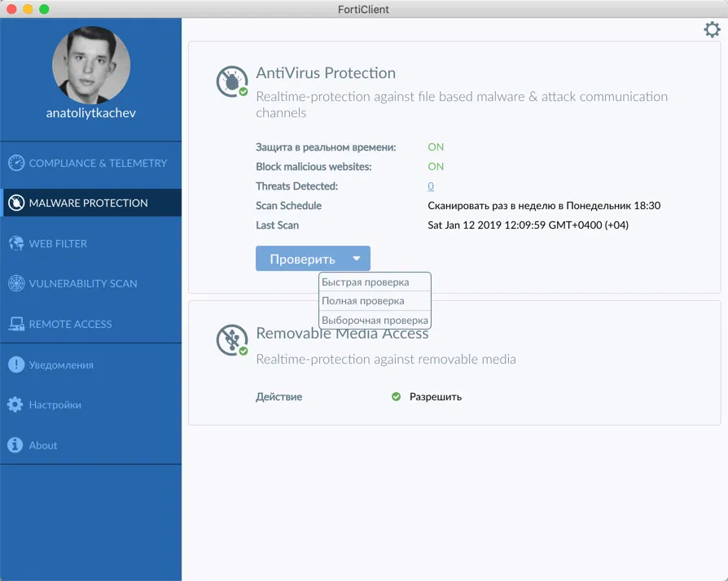Viewport: 728px width, 581px height.
Task: Click the Web Filter globe icon
Action: (x=16, y=243)
